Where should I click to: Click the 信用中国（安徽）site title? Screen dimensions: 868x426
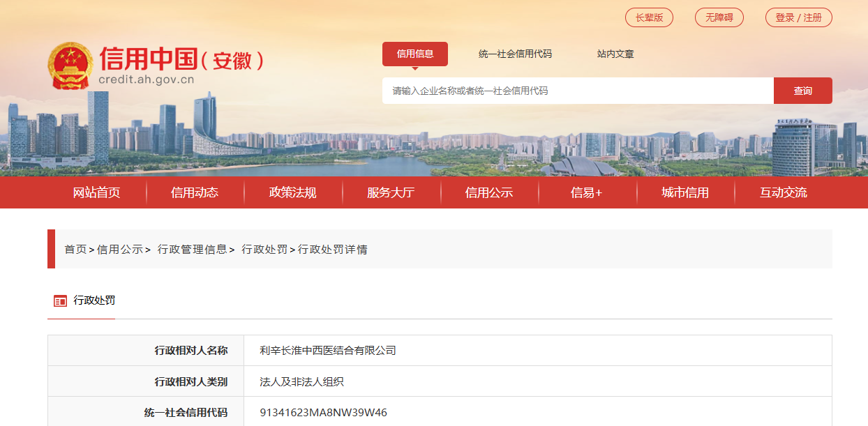click(x=182, y=59)
